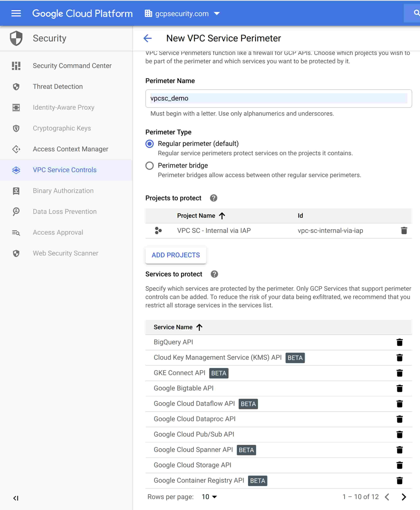Remove the Google Cloud Spanner API service
This screenshot has height=510, width=420.
[x=399, y=450]
